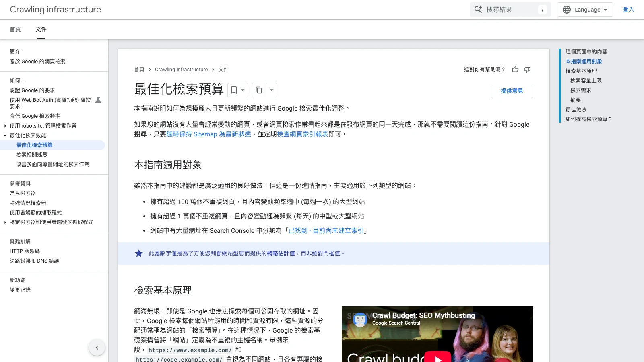The width and height of the screenshot is (644, 362).
Task: Jump to 最佳做法 in page contents
Action: click(x=576, y=110)
